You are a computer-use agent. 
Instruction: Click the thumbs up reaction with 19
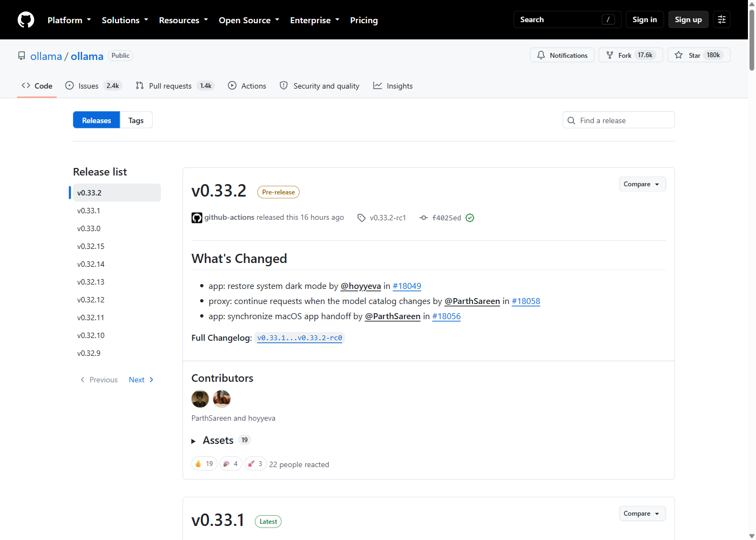click(x=204, y=464)
